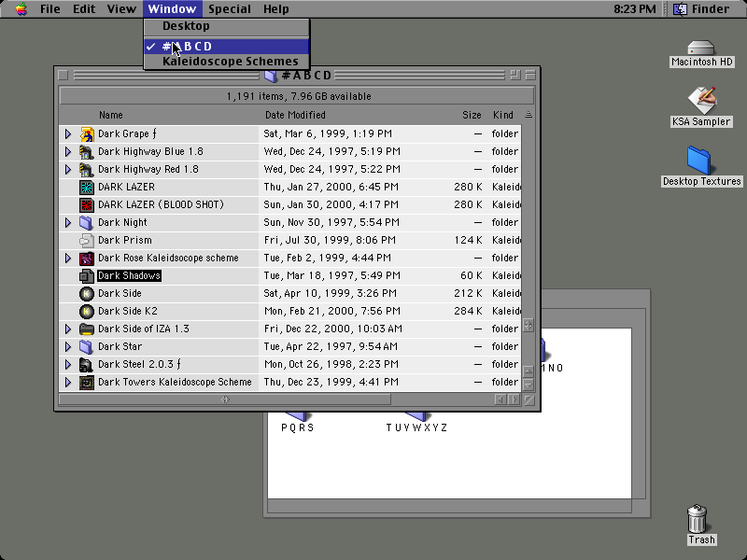Click the Dark Side of IZA 1.3 icon
747x560 pixels.
click(x=87, y=329)
